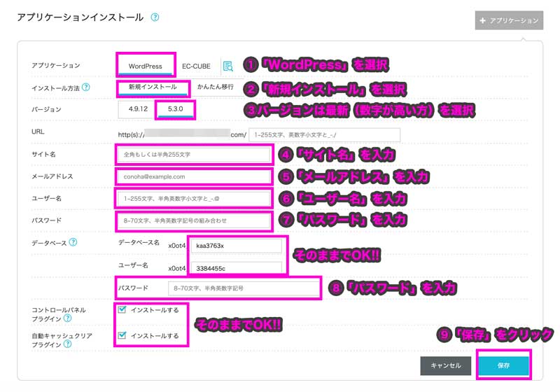Click the サイト名 row label

tap(43, 154)
